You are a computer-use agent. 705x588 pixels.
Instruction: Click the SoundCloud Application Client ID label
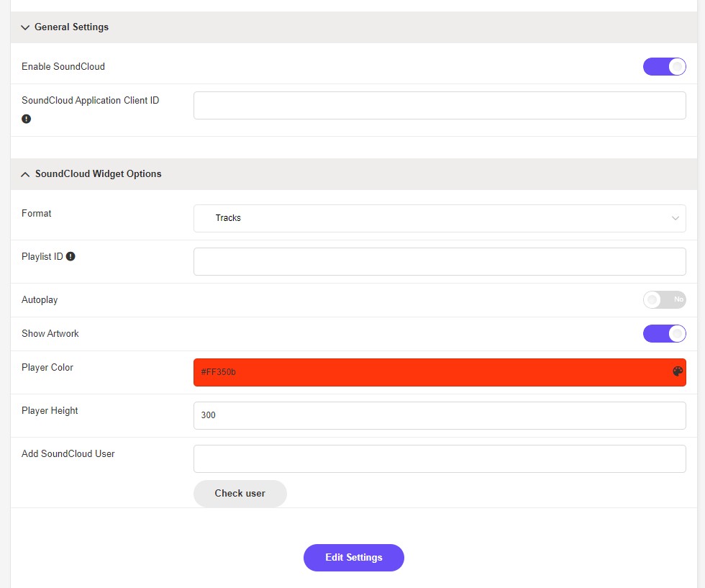tap(91, 100)
